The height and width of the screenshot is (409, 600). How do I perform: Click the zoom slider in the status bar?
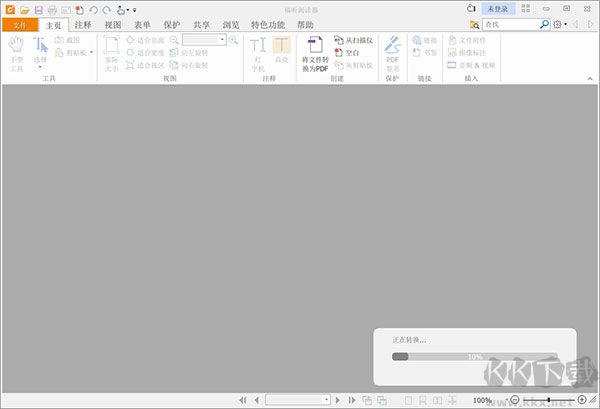[549, 400]
